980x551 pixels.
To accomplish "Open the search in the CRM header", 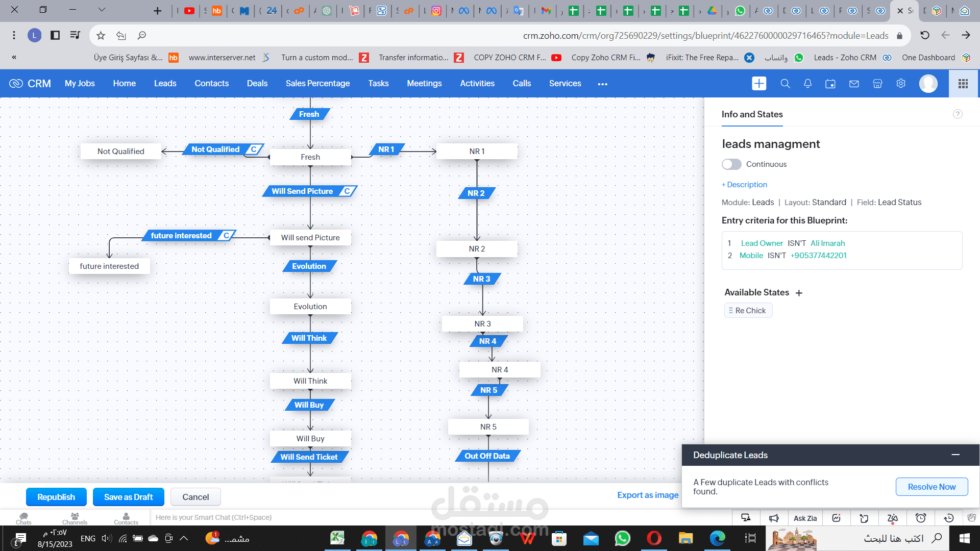I will pyautogui.click(x=785, y=83).
